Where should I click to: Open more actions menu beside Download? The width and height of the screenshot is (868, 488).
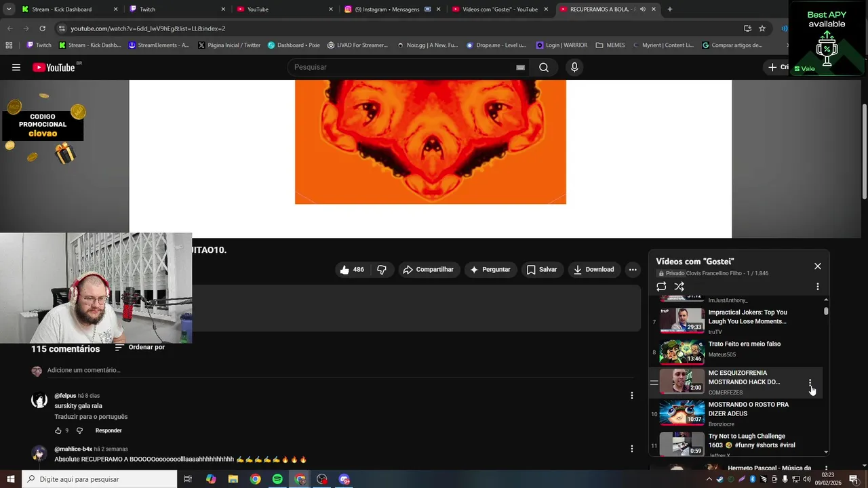tap(632, 270)
